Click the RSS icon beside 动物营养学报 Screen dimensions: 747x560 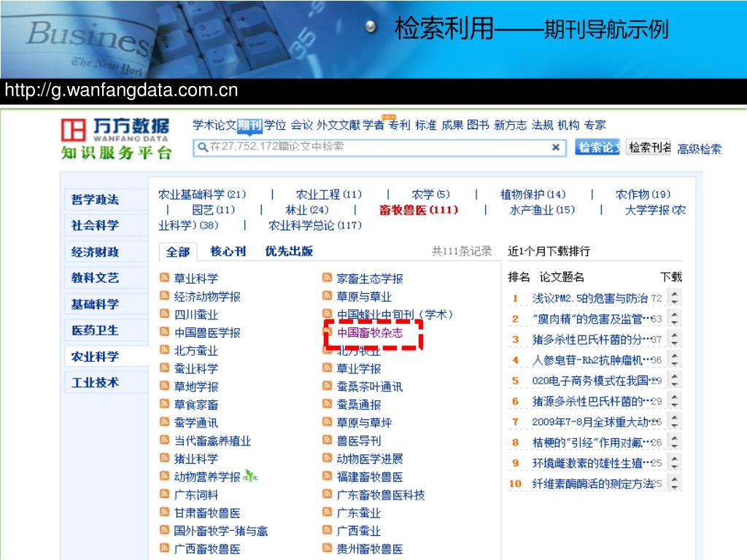[164, 475]
